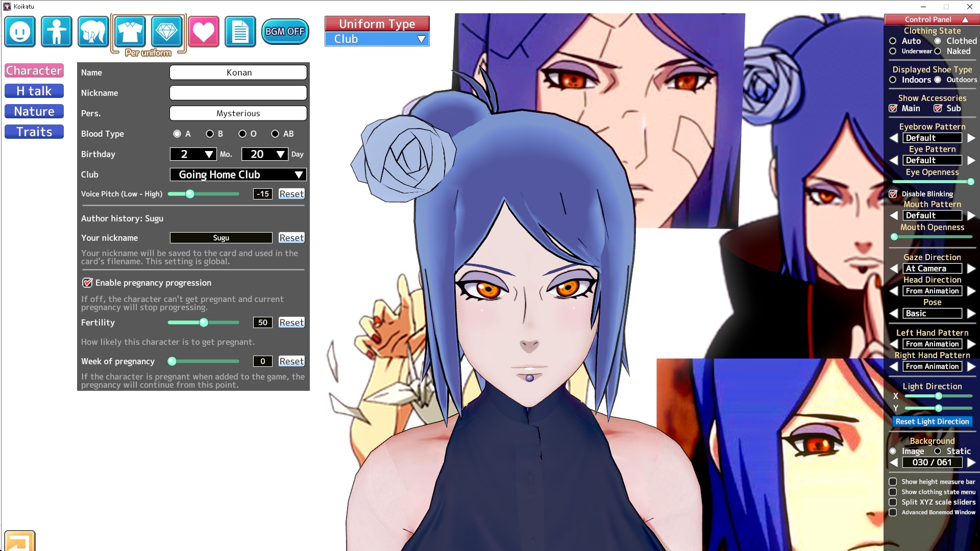Collapse the Control Panel arrow
This screenshot has height=551, width=980.
[965, 19]
